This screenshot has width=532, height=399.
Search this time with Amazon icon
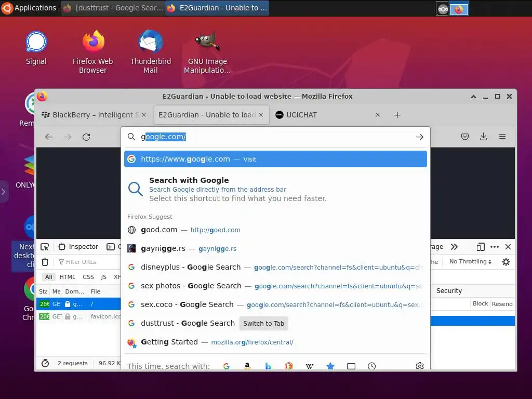tap(247, 366)
